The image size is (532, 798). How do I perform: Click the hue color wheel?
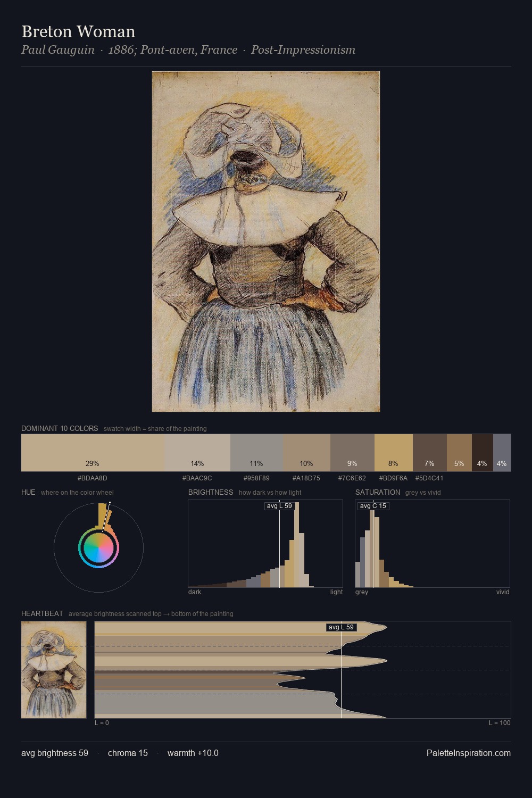point(98,547)
